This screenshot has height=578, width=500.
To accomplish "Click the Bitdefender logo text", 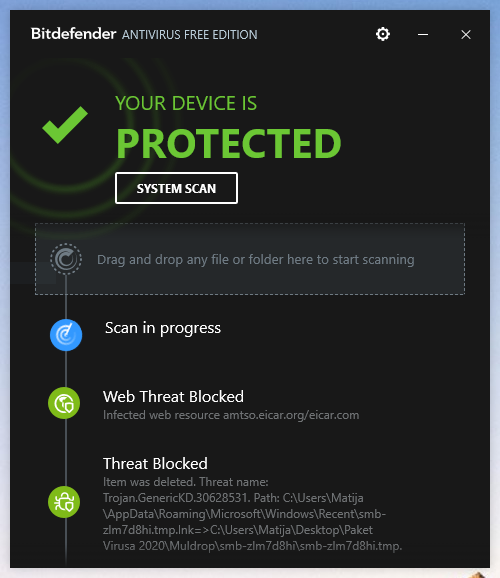I will point(73,34).
